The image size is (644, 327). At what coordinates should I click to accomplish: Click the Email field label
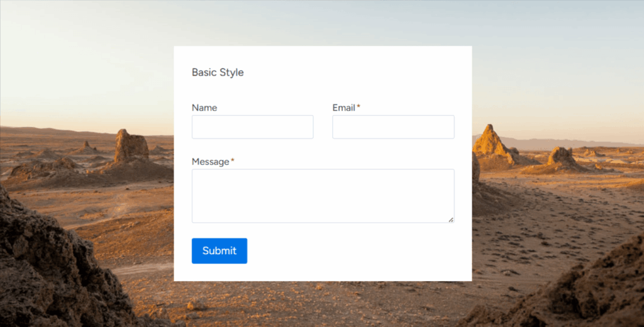coord(343,108)
